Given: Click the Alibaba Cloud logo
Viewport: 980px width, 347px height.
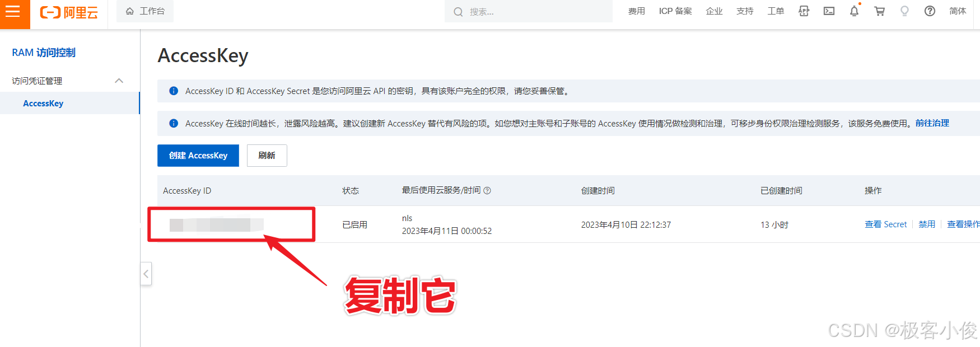Looking at the screenshot, I should (x=69, y=12).
